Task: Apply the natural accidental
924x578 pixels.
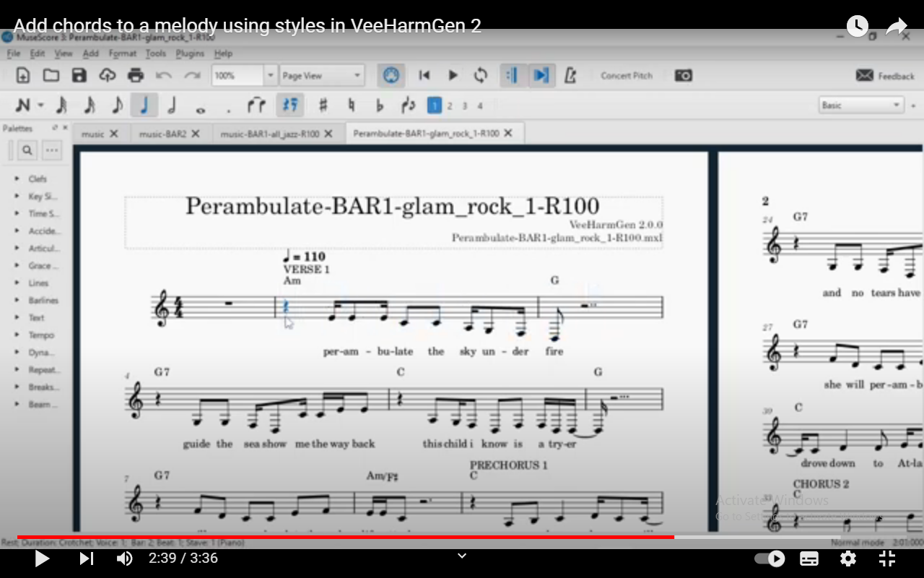Action: (351, 105)
